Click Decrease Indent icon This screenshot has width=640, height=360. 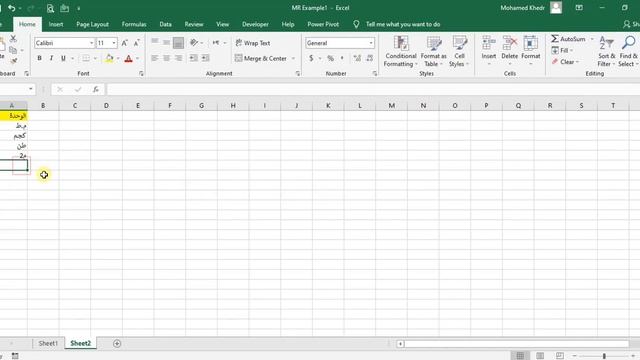point(193,58)
